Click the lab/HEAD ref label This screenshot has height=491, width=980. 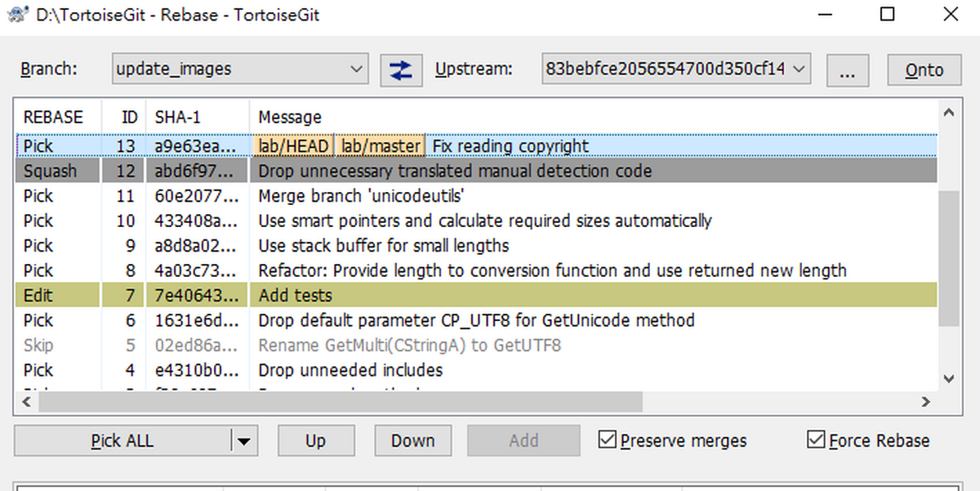pos(293,146)
